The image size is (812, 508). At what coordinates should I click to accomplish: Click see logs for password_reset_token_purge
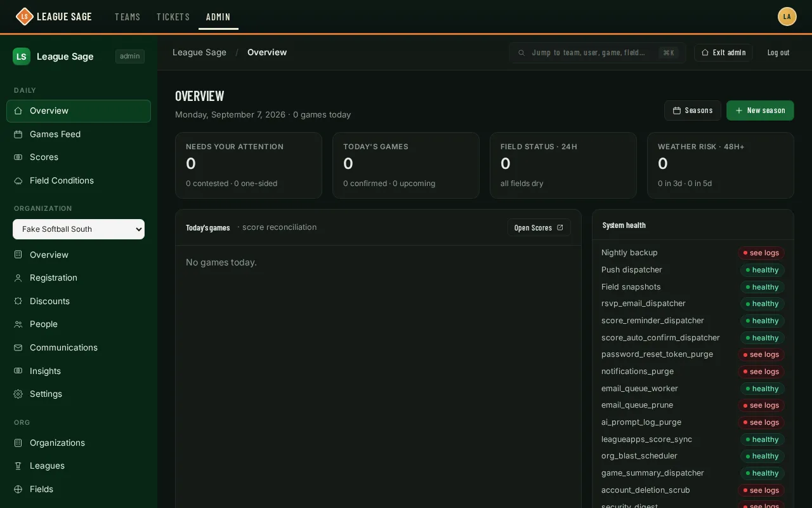(x=761, y=354)
